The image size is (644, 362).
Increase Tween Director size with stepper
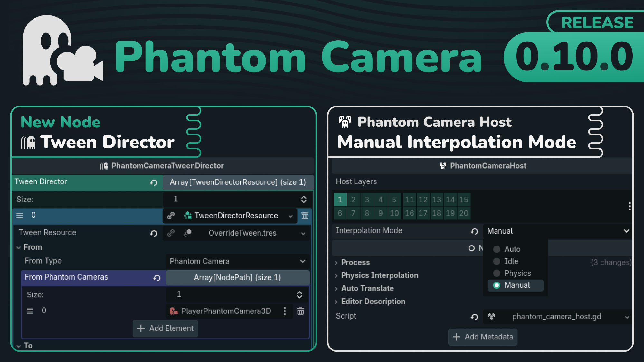coord(303,197)
